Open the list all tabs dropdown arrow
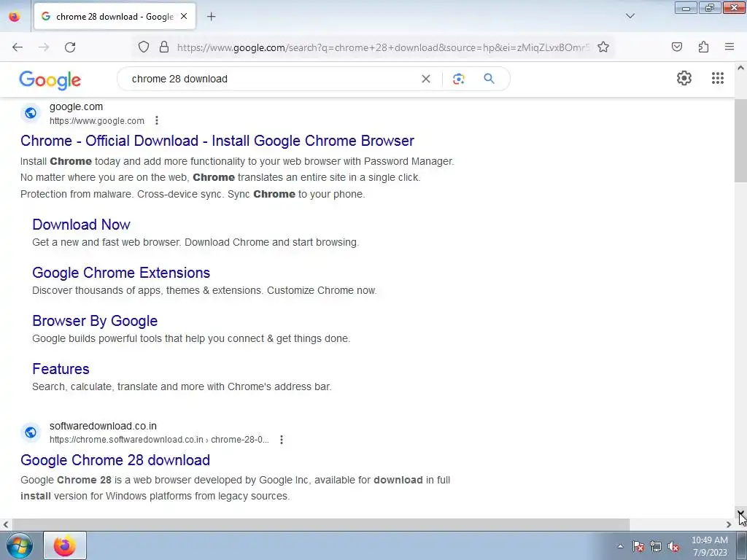747x560 pixels. click(630, 16)
